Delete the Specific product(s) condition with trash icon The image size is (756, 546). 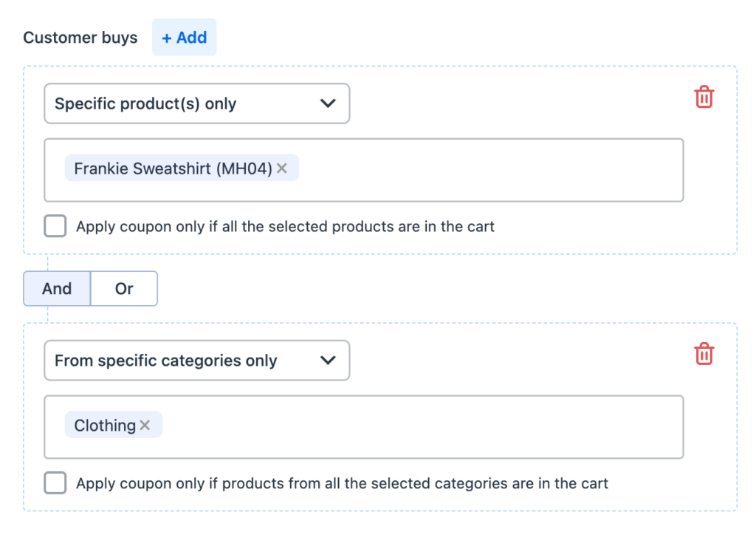click(704, 97)
